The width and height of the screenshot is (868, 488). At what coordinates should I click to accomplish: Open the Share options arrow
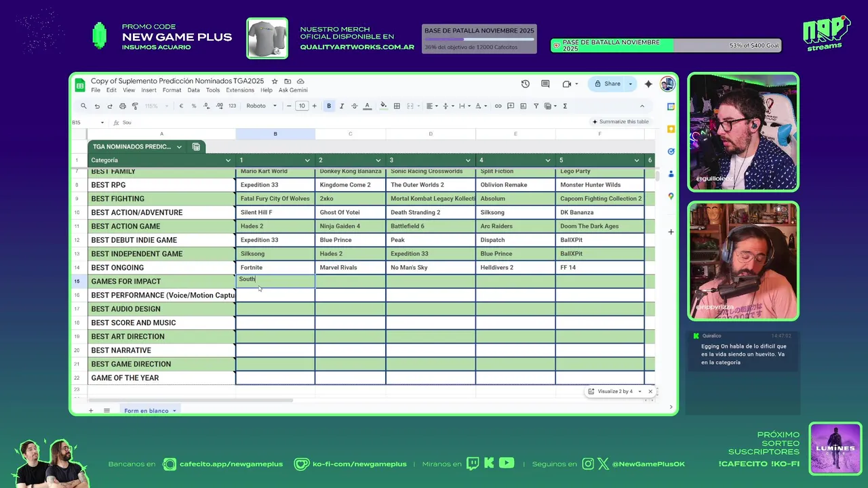tap(630, 84)
